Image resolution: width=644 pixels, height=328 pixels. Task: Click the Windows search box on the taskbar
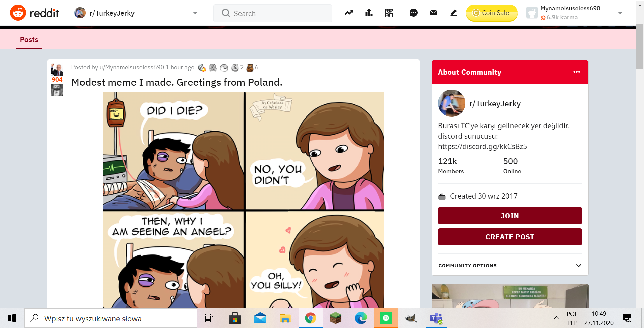click(111, 318)
